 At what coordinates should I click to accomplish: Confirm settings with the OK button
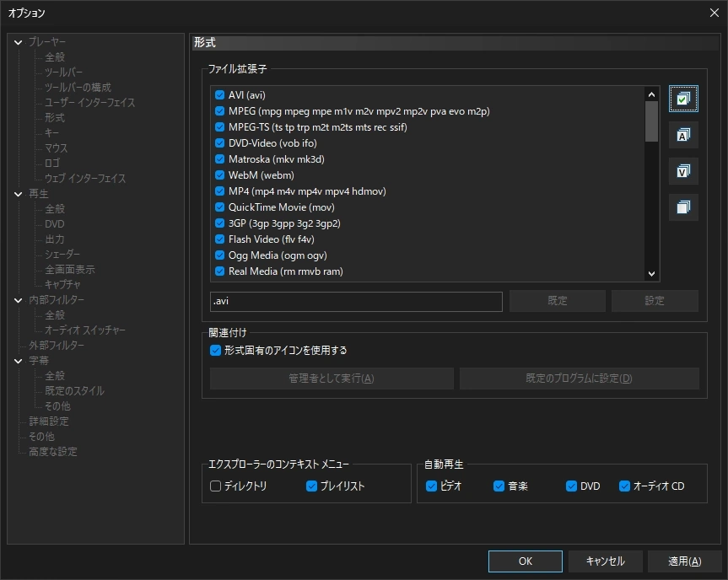(x=525, y=561)
